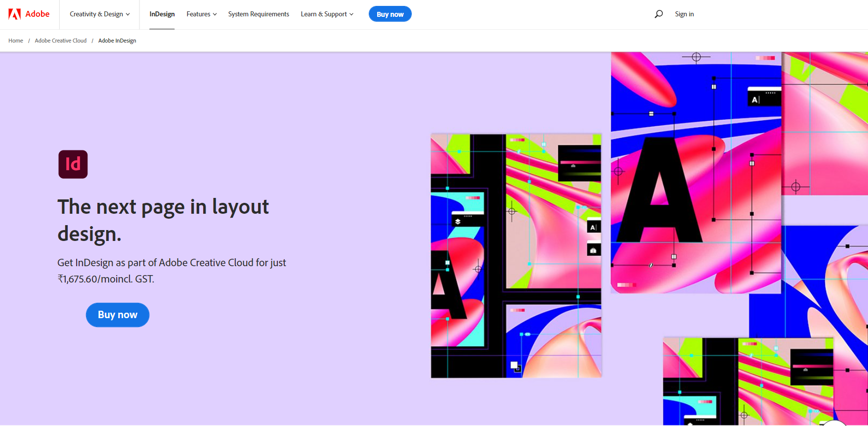
Task: Open the search magnifier icon
Action: point(658,14)
